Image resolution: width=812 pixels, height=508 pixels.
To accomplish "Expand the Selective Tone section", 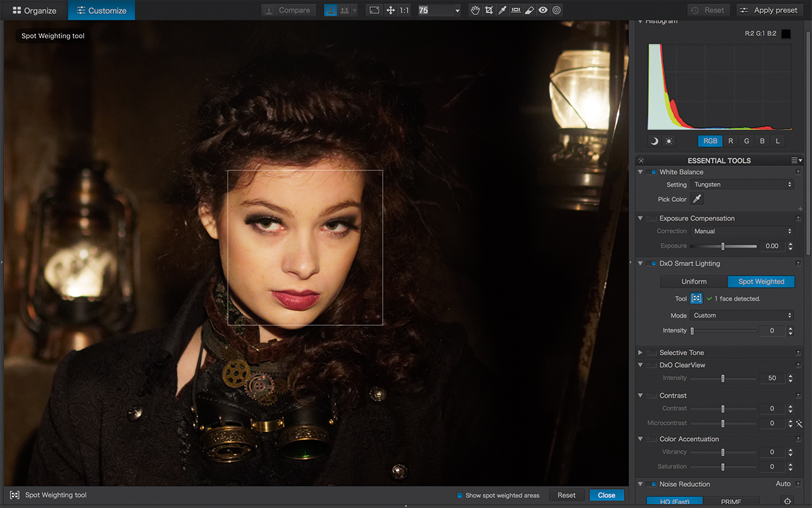I will (x=640, y=353).
